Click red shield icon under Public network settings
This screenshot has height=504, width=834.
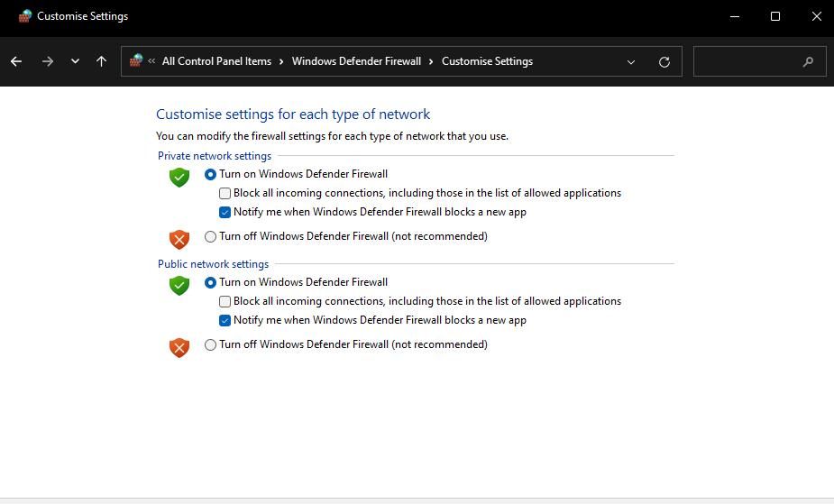click(179, 347)
